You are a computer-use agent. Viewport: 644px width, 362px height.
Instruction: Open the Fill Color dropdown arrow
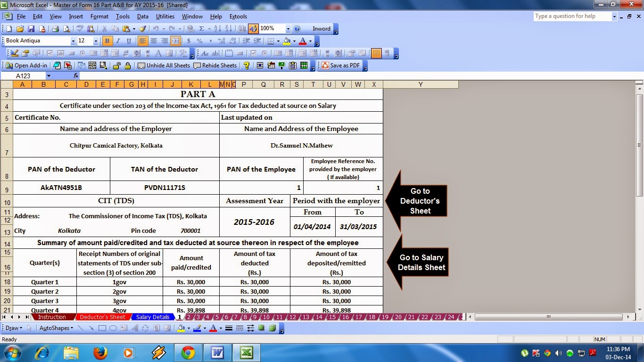(x=294, y=41)
